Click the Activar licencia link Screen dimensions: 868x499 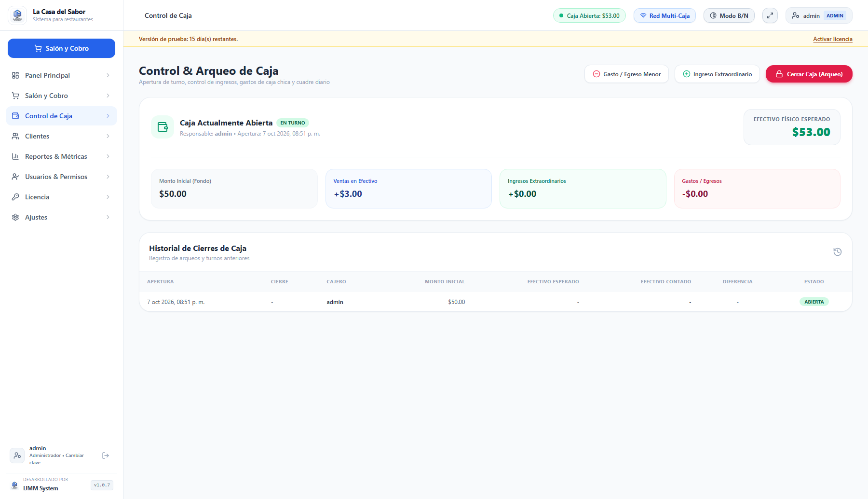833,39
